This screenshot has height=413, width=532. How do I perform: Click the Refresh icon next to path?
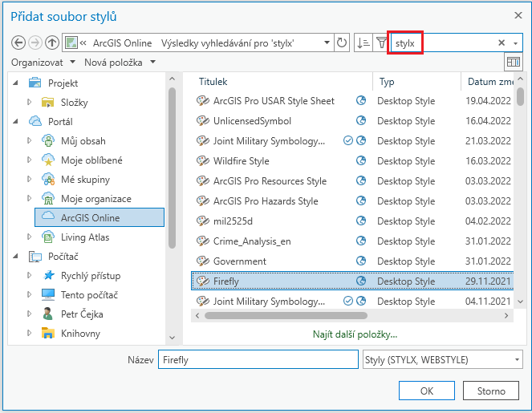343,43
